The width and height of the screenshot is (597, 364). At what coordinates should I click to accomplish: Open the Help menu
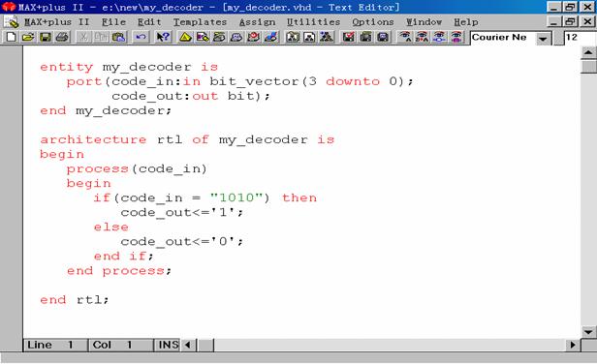[466, 22]
